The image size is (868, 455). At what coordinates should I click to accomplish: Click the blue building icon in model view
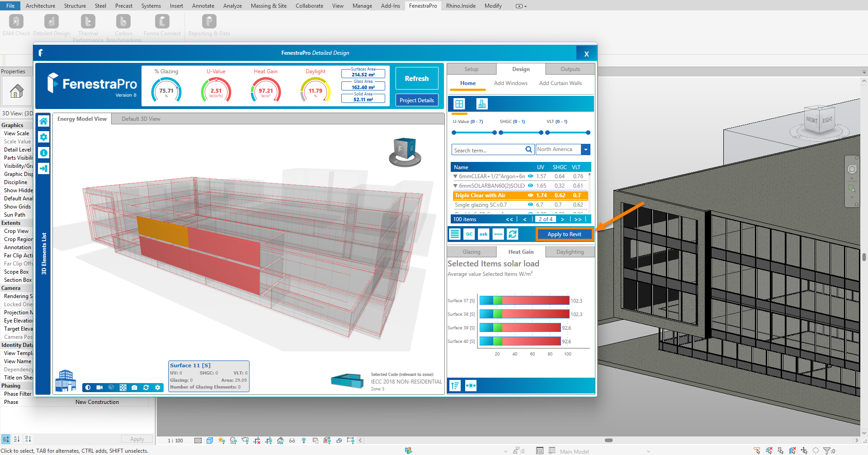pos(66,380)
